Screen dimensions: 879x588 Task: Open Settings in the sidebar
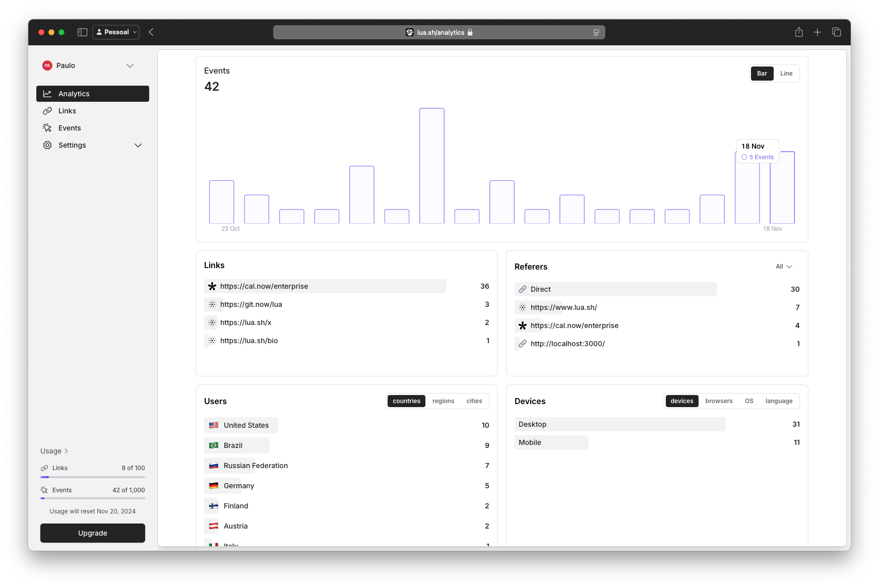[93, 145]
